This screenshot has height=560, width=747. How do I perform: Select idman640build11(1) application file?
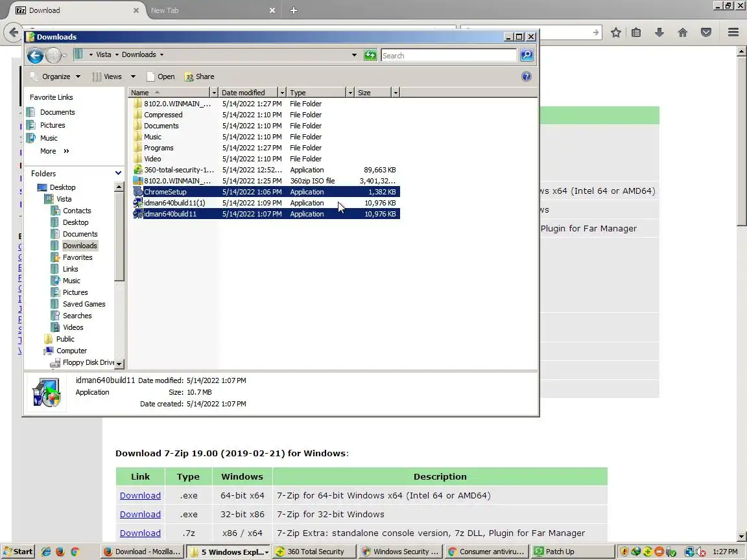[x=267, y=203]
